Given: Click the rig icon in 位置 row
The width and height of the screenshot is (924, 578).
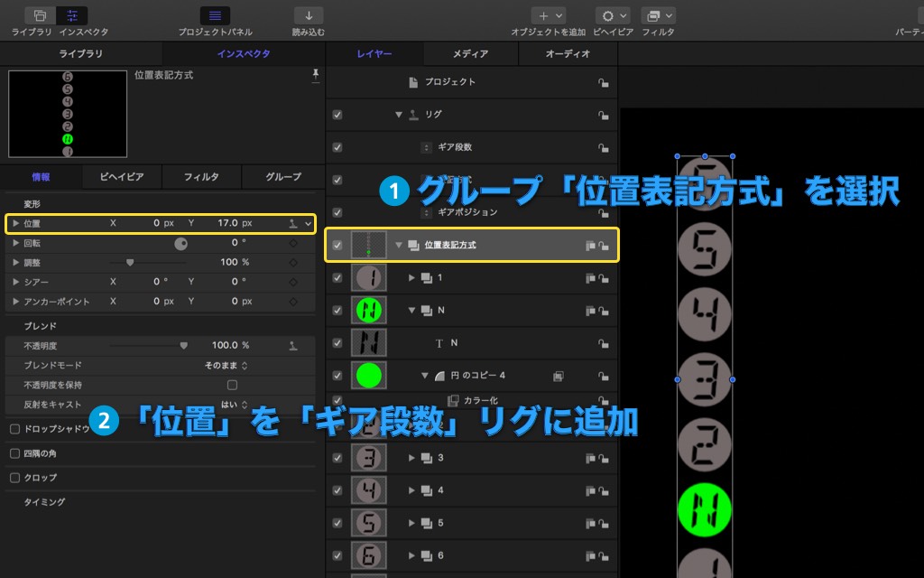Looking at the screenshot, I should tap(293, 224).
